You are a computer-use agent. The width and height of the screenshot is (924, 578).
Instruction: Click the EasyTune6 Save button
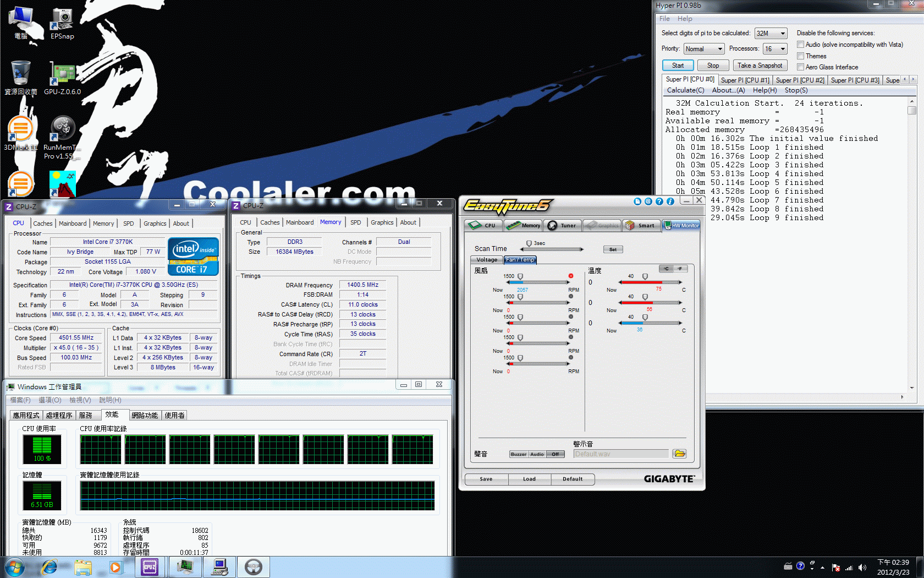[x=486, y=479]
